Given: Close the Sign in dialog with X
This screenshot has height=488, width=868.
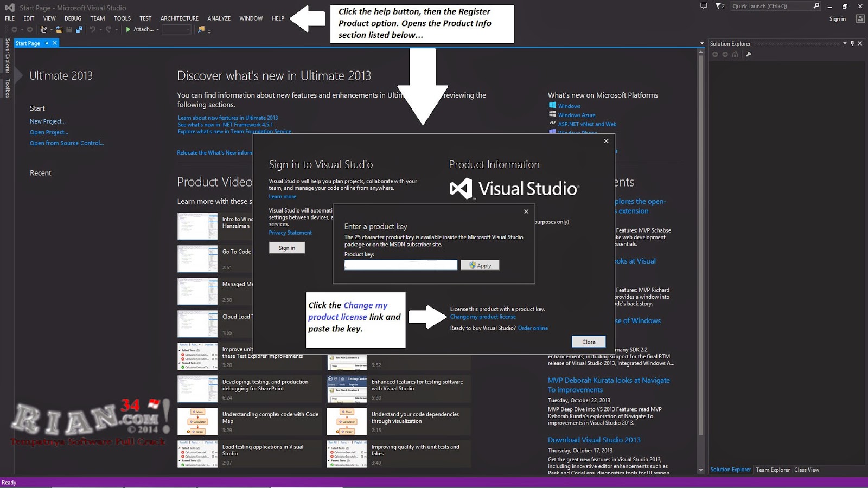Looking at the screenshot, I should click(606, 141).
